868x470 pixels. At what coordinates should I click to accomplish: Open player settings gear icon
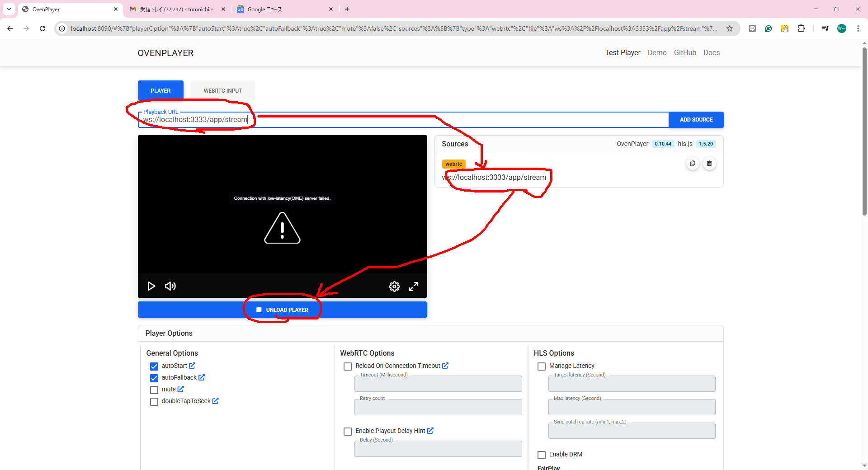[394, 287]
